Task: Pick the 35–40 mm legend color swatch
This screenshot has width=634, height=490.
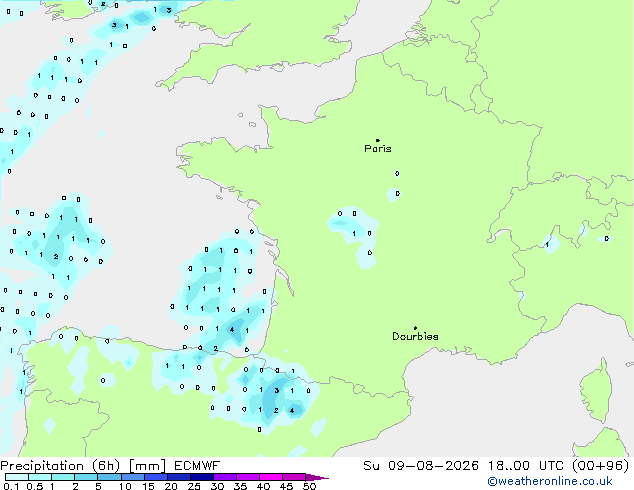Action: coord(248,477)
